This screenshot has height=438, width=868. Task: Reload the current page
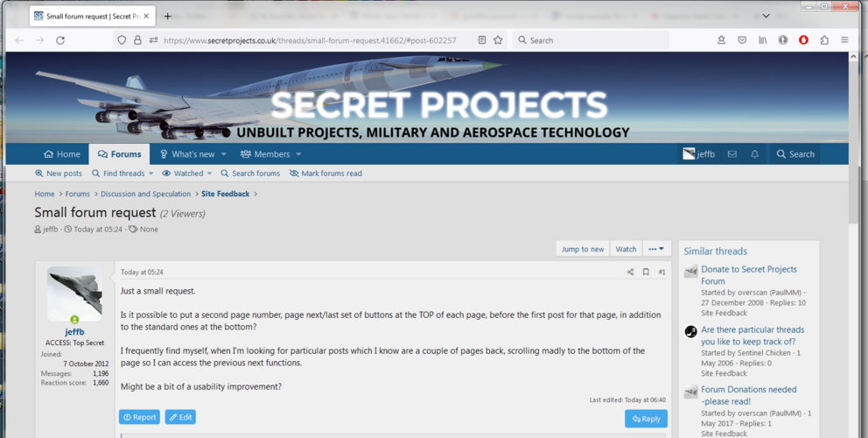coord(60,40)
